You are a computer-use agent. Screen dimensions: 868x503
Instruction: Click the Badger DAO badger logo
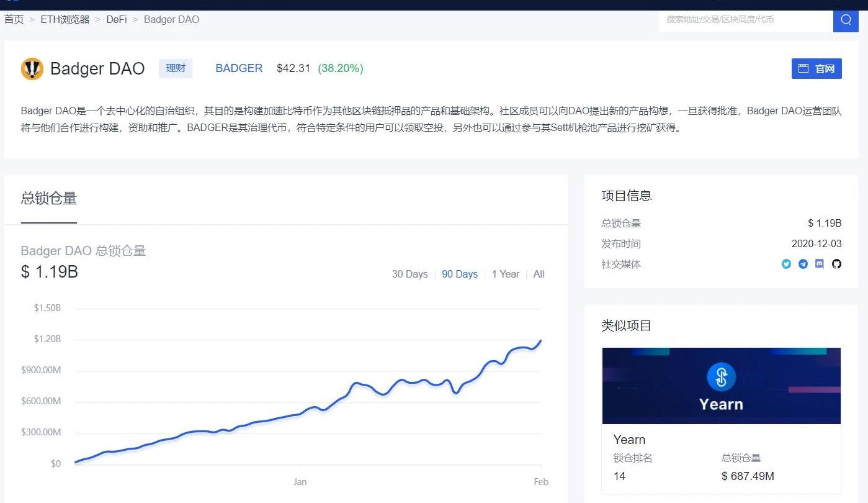coord(32,69)
